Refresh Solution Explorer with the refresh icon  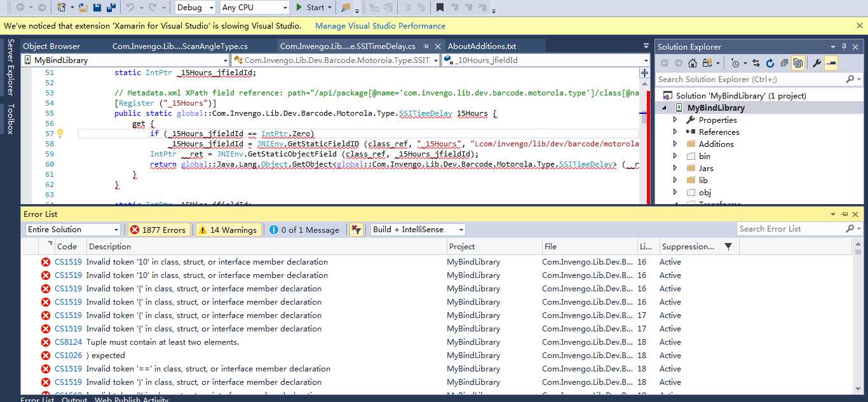click(770, 63)
